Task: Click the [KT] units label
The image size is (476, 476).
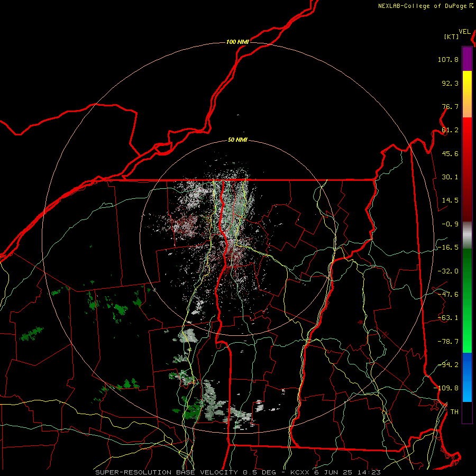Action: coord(452,36)
